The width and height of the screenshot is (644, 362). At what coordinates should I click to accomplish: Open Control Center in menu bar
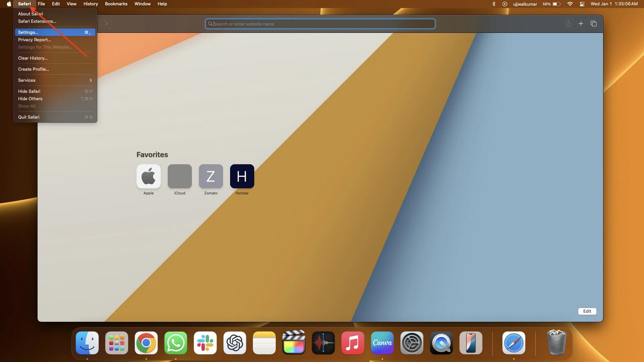click(582, 4)
